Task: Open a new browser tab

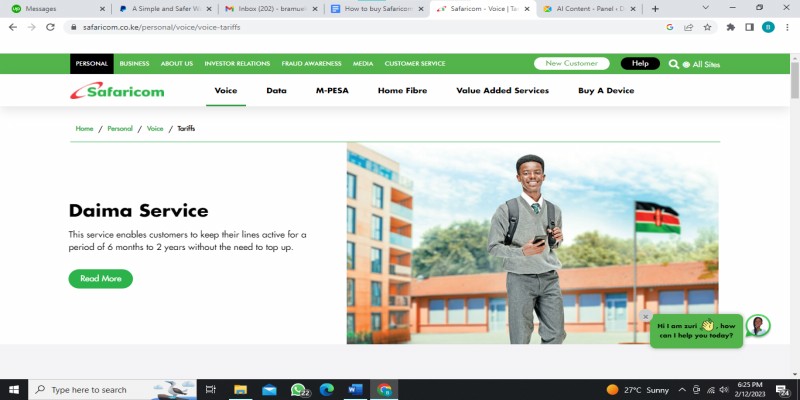Action: (x=656, y=9)
